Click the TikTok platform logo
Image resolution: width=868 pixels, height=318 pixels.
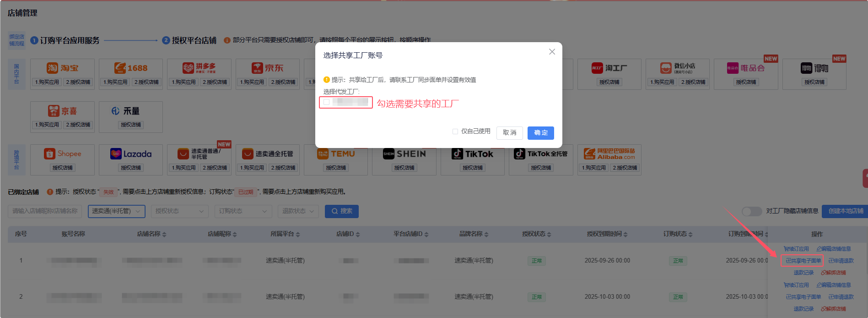(473, 154)
